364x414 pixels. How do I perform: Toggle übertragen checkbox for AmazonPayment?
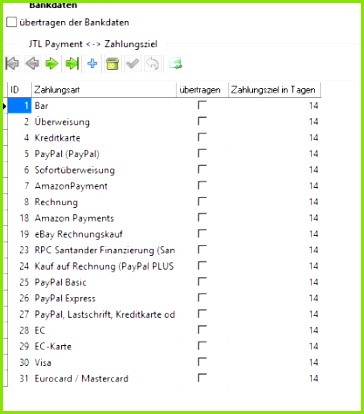click(x=202, y=185)
